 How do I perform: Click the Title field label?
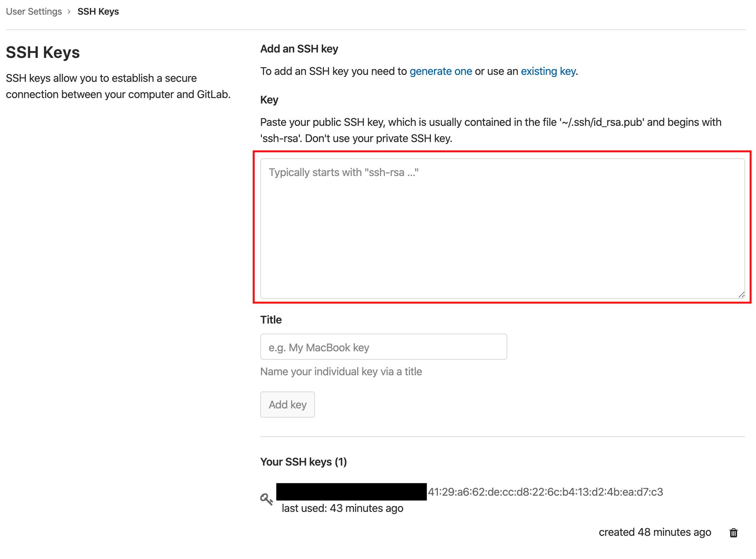271,320
